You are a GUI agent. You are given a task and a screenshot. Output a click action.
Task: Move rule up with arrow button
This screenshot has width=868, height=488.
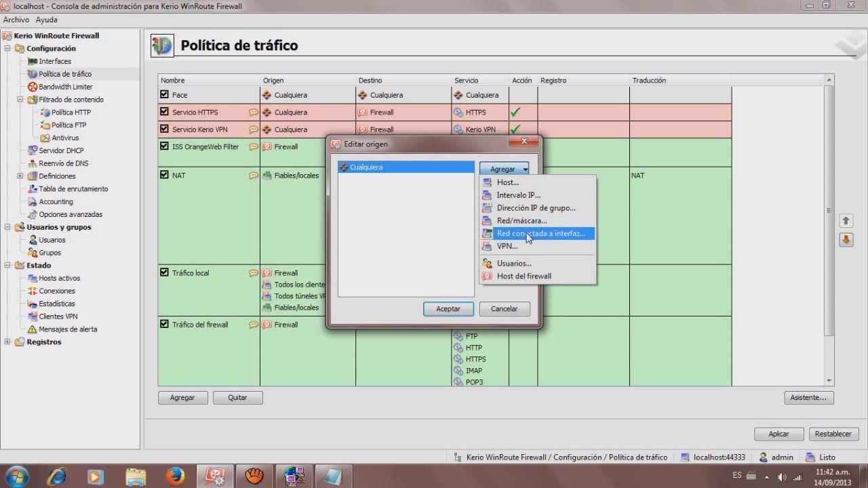[846, 221]
